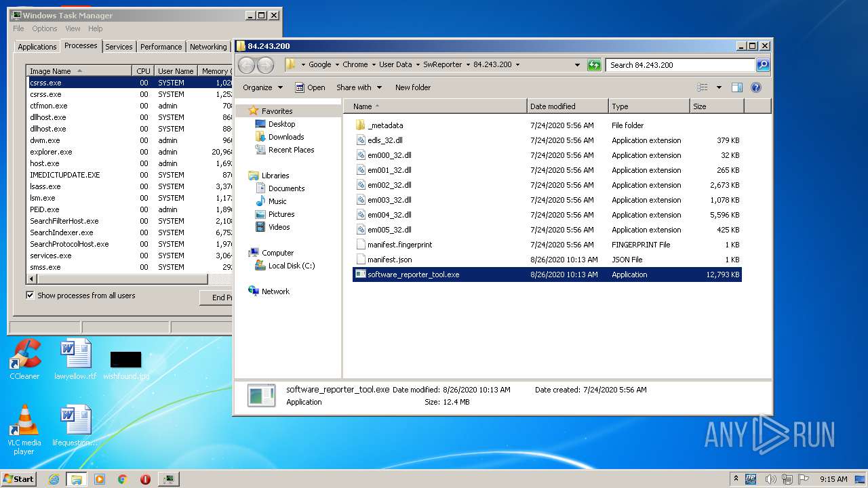
Task: Open Task Manager Help menu
Action: pyautogui.click(x=96, y=28)
